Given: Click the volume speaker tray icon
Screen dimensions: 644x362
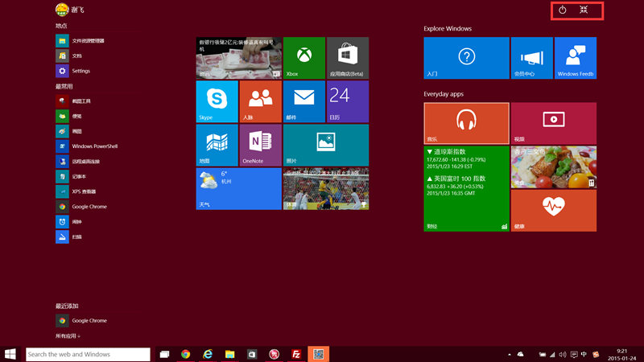Looking at the screenshot, I should (x=563, y=354).
